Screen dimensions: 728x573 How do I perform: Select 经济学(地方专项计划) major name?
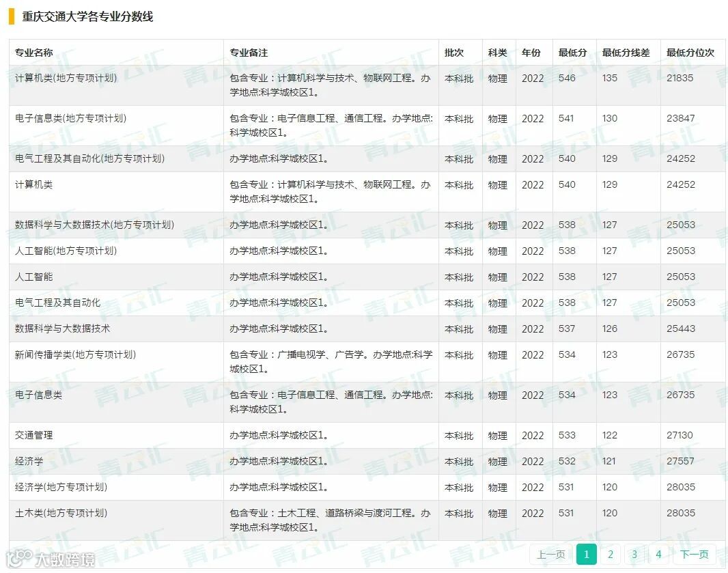tap(61, 487)
